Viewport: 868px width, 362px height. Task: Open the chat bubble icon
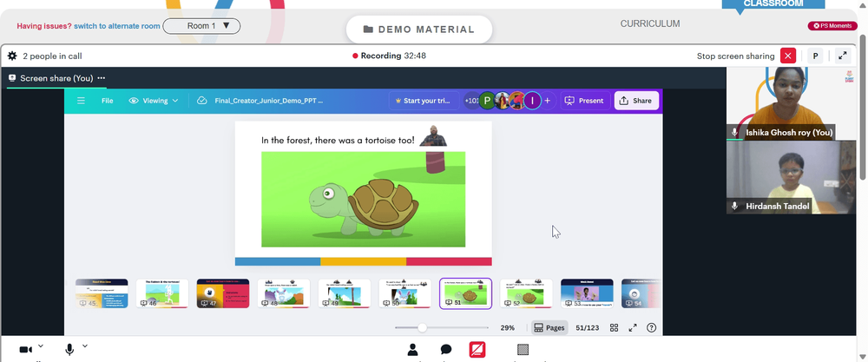pos(446,349)
